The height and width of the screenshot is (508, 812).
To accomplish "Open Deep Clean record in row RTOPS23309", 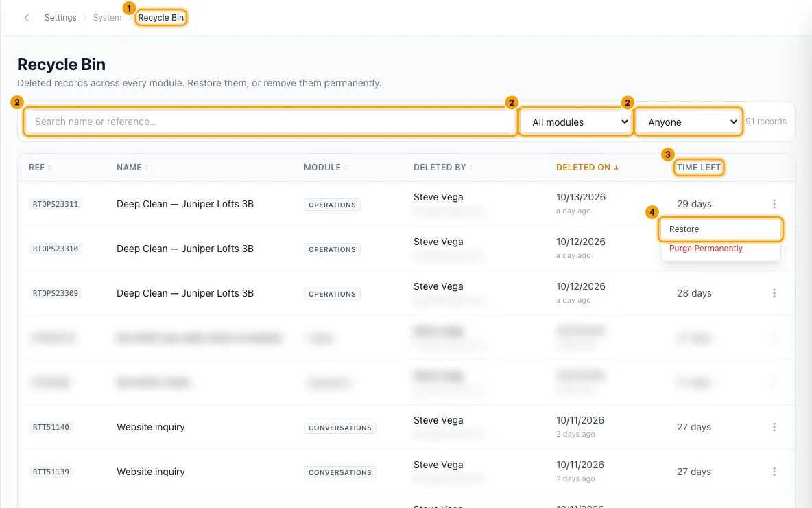I will click(x=185, y=293).
